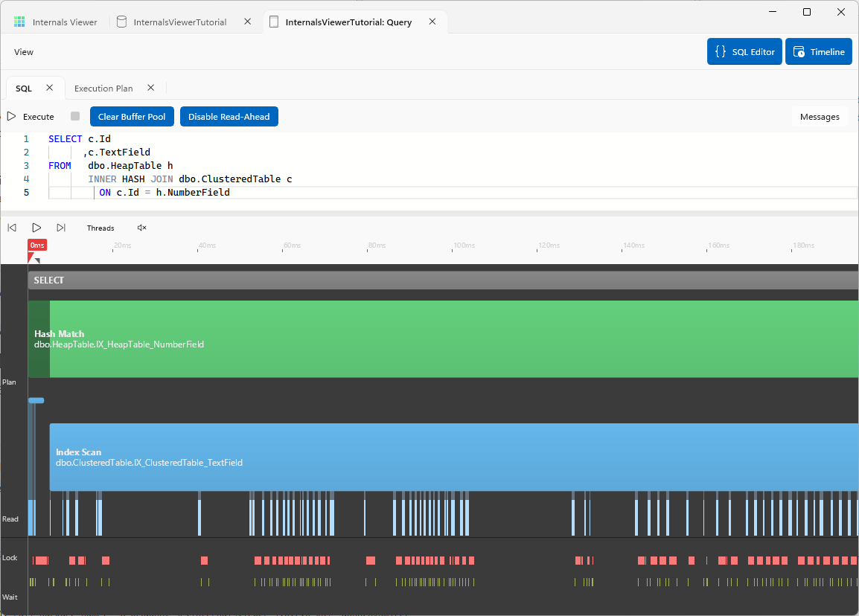Image resolution: width=859 pixels, height=616 pixels.
Task: Select the SELECT operator bar
Action: tap(443, 280)
